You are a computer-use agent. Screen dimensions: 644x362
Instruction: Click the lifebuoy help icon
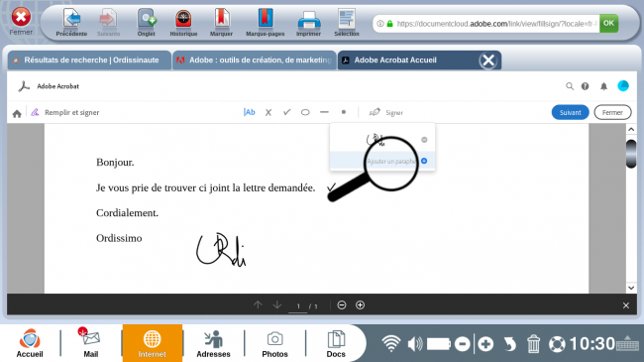click(x=557, y=344)
